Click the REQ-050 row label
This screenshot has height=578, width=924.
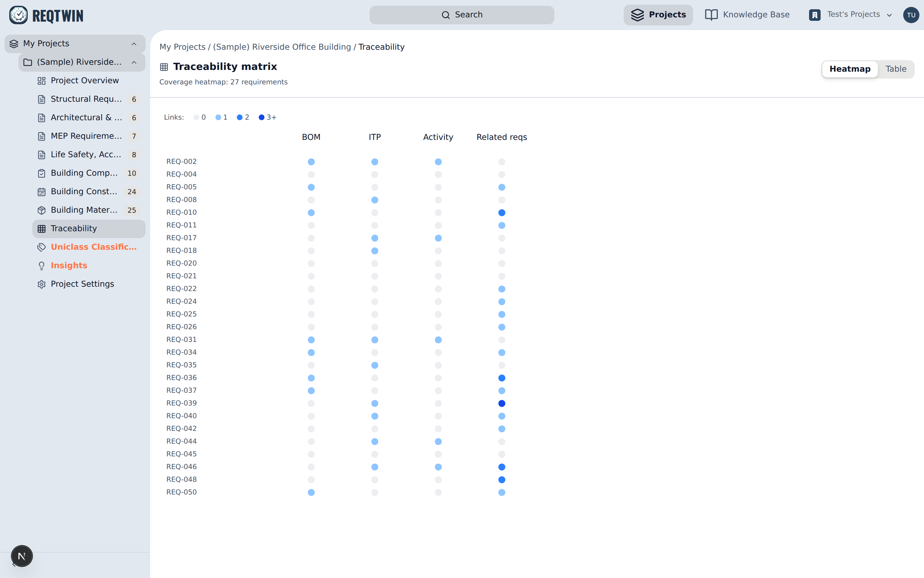pyautogui.click(x=181, y=492)
